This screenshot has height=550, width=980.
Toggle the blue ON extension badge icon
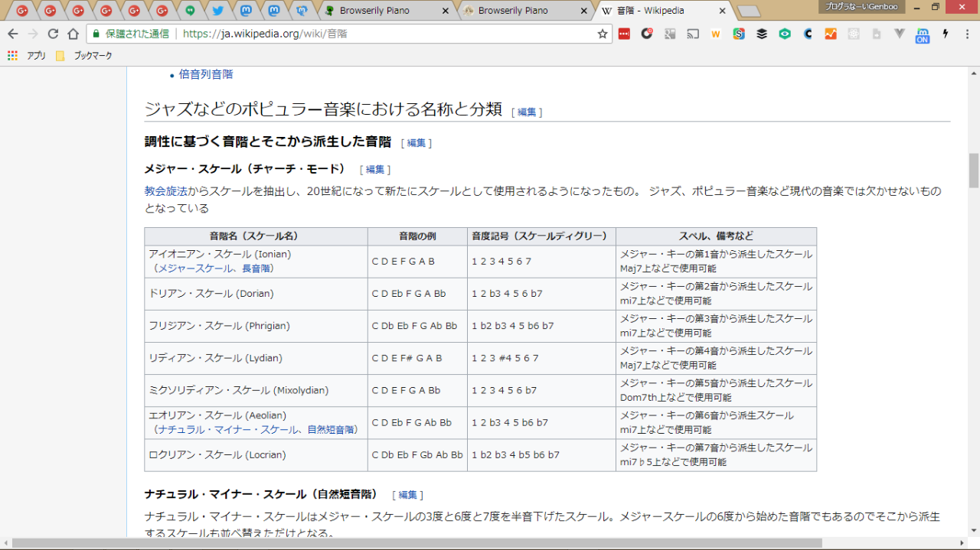click(x=923, y=35)
